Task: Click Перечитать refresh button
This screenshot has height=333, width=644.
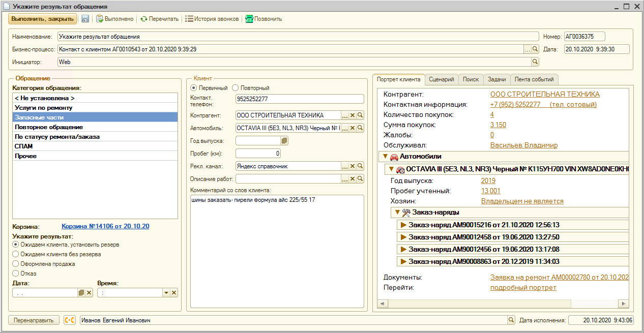Action: (x=159, y=19)
